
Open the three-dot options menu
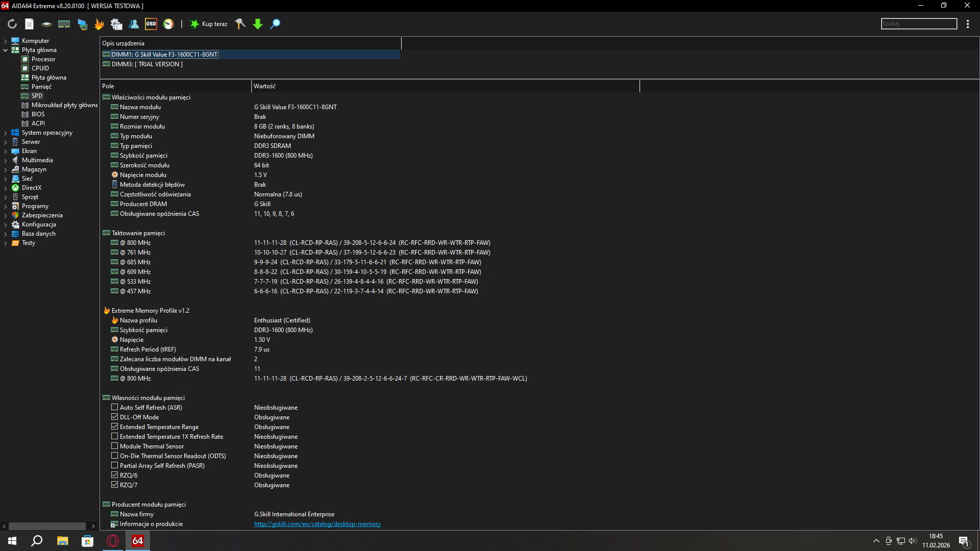tap(968, 24)
